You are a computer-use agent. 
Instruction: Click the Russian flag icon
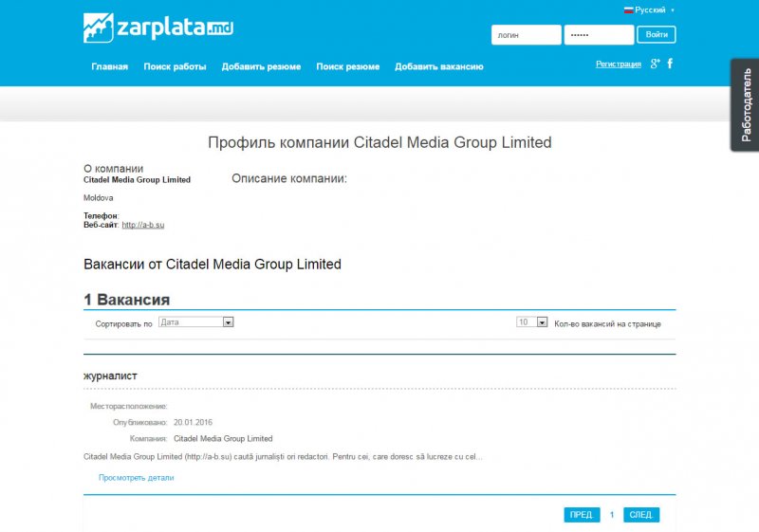[628, 10]
